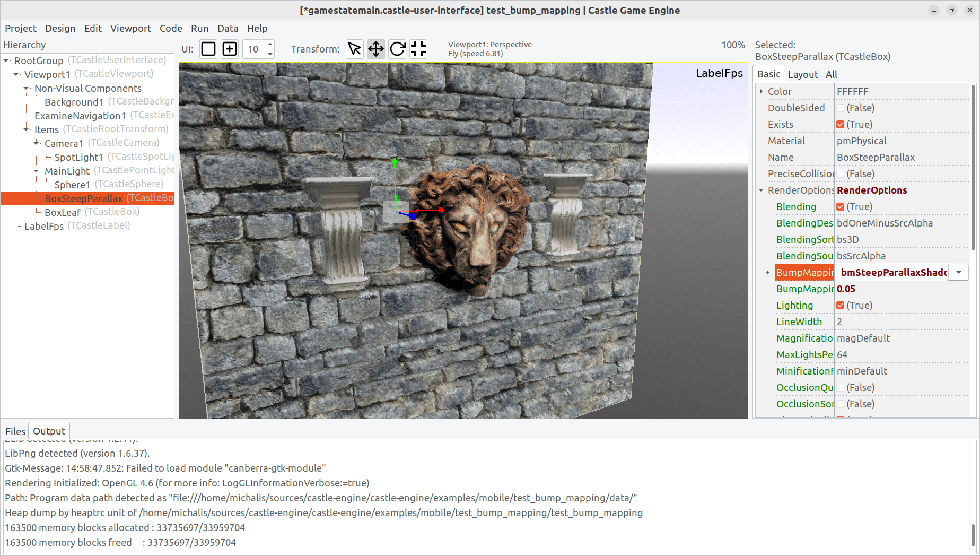
Task: Switch to the Files tab
Action: coord(15,431)
